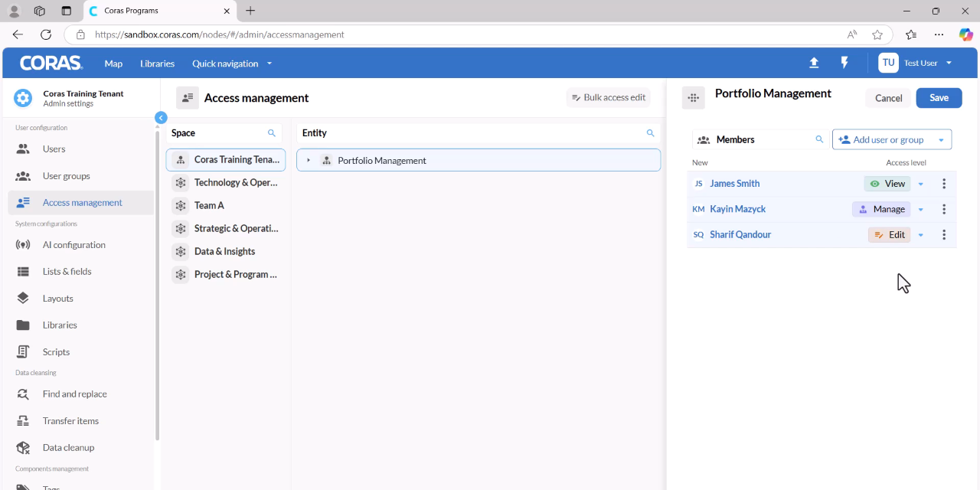The width and height of the screenshot is (980, 490).
Task: Click the search icon in Space column
Action: coord(272,133)
